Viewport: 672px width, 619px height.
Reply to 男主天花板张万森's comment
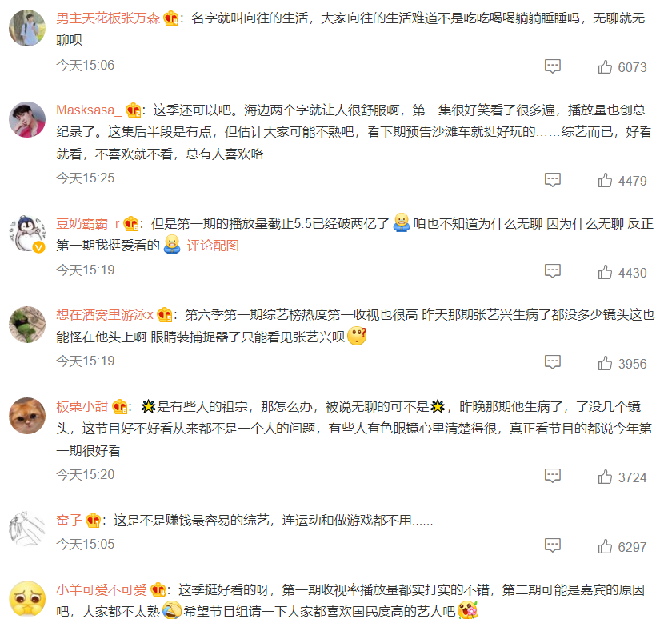553,66
